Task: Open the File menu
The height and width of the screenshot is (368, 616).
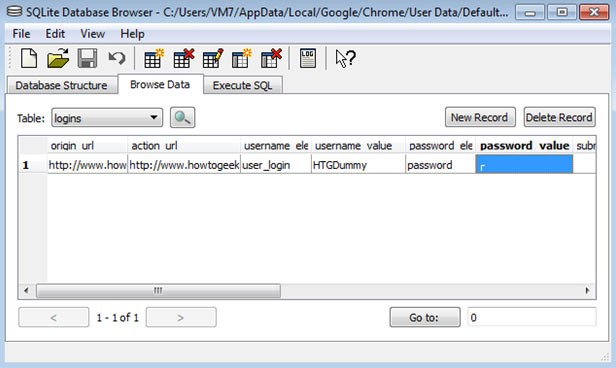Action: (x=21, y=34)
